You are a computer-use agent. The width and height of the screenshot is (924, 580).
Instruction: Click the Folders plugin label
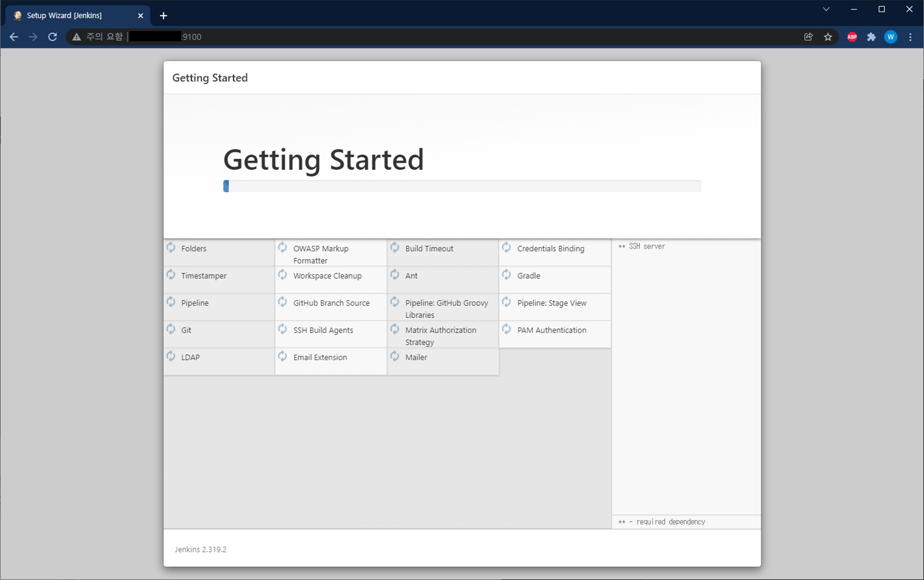pos(194,248)
